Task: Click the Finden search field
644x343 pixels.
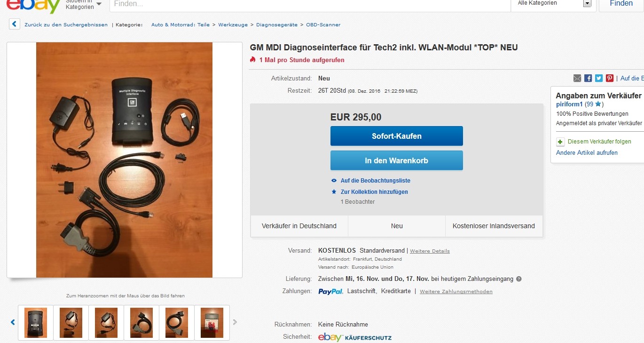Action: coord(310,4)
